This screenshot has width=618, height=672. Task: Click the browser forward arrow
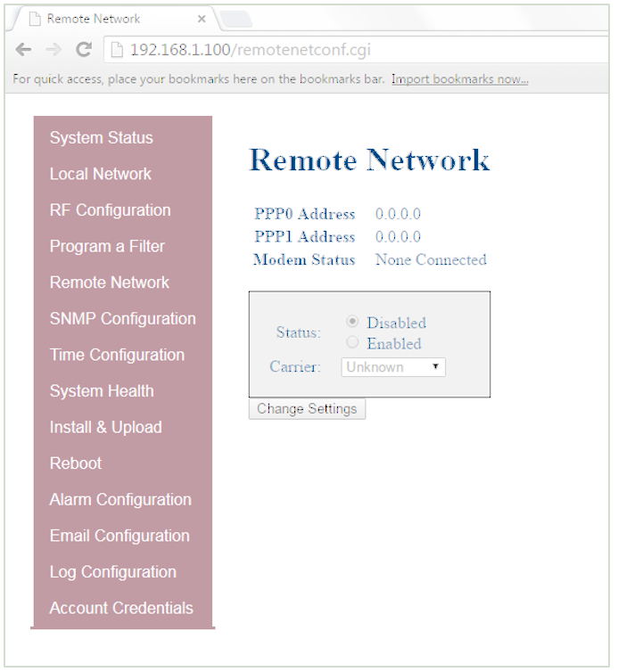(x=54, y=50)
